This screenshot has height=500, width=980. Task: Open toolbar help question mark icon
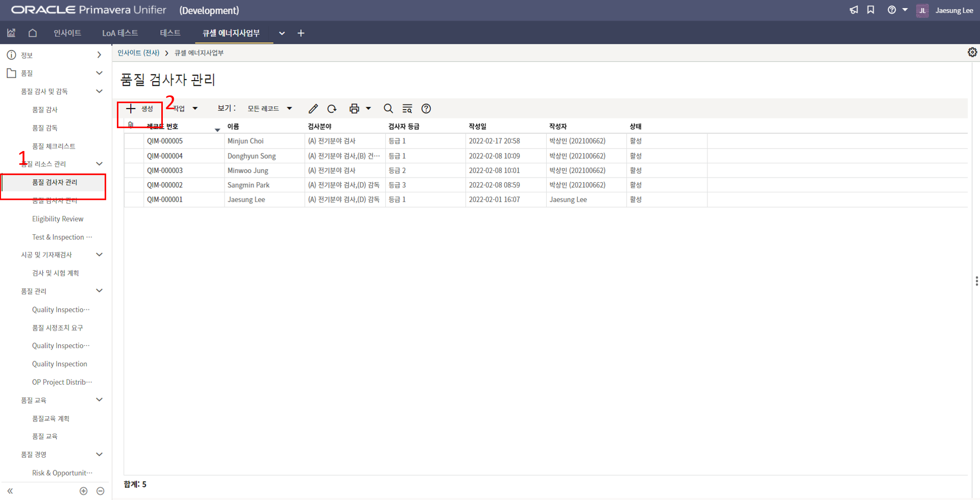click(426, 109)
